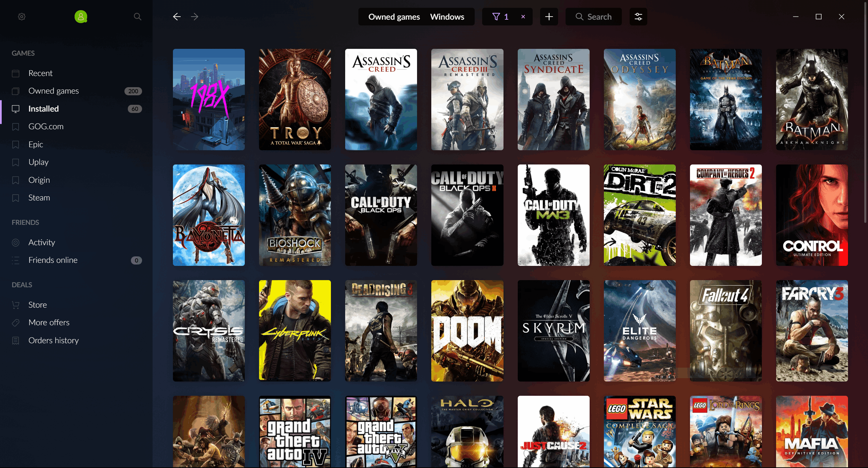The height and width of the screenshot is (468, 868).
Task: Open Batman Arkham Asylum GOTY cover
Action: [x=726, y=99]
